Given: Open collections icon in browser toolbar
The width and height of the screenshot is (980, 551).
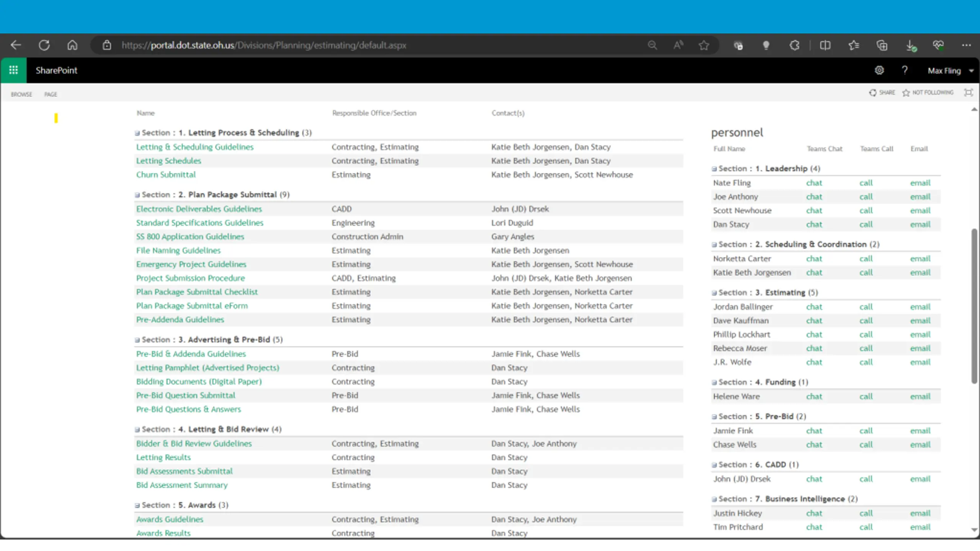Looking at the screenshot, I should click(882, 45).
